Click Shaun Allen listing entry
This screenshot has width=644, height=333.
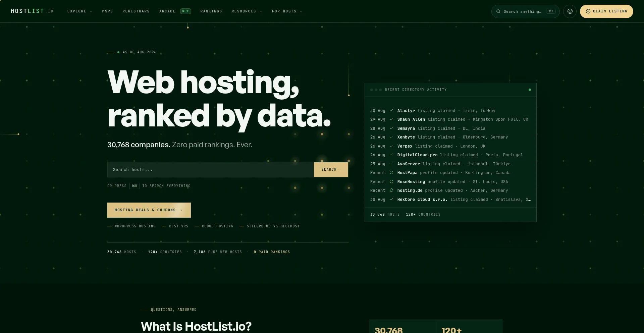(x=450, y=119)
